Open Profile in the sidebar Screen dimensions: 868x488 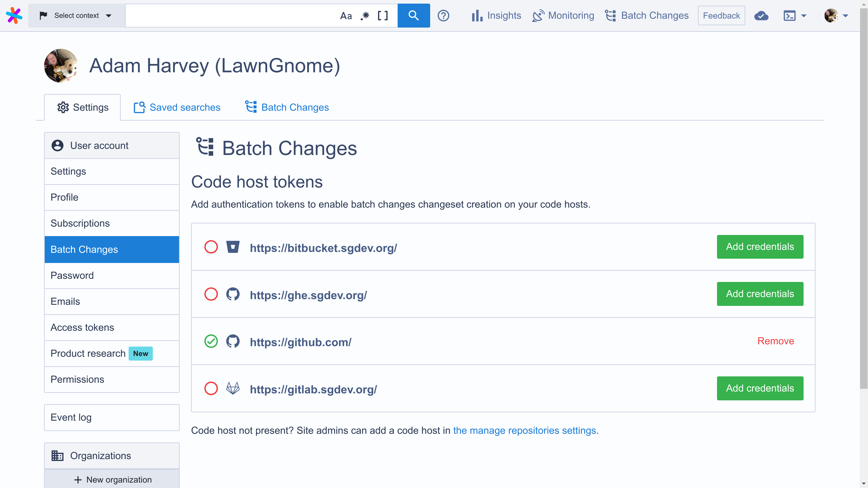coord(112,197)
